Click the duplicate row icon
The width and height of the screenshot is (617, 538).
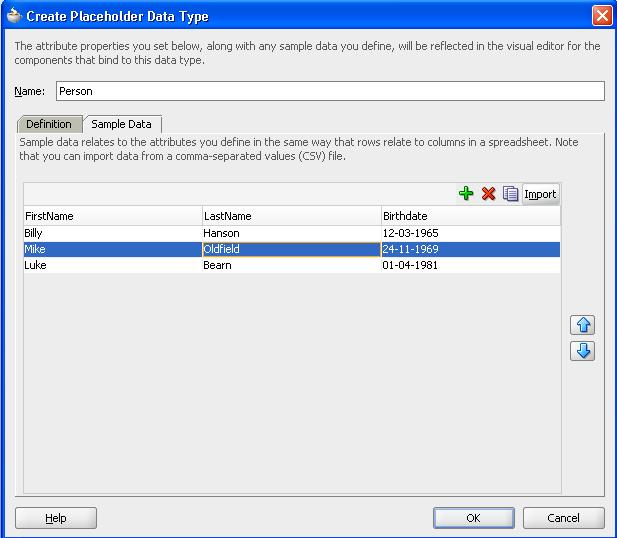510,194
